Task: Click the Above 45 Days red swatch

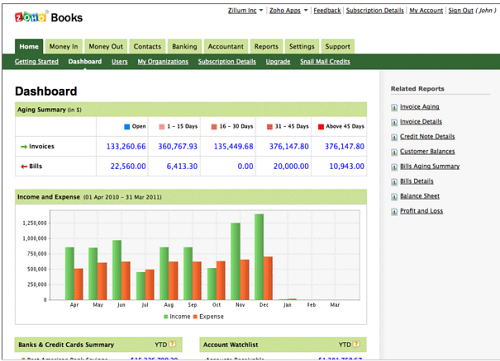Action: click(x=321, y=127)
